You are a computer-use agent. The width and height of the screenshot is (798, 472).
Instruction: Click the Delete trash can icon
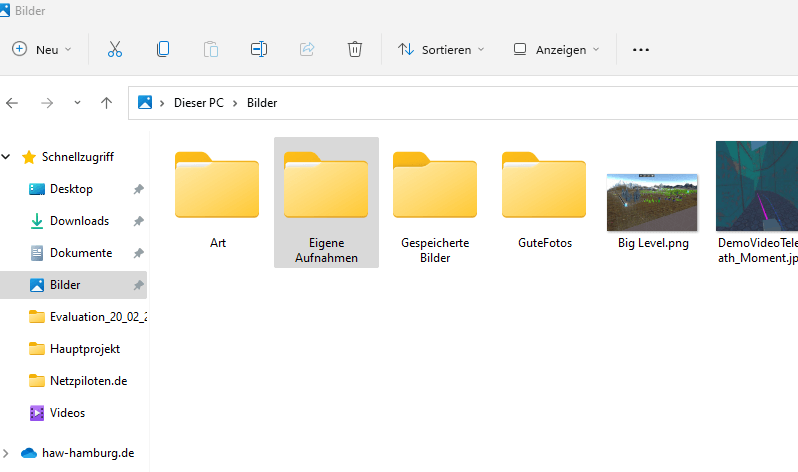[x=355, y=49]
